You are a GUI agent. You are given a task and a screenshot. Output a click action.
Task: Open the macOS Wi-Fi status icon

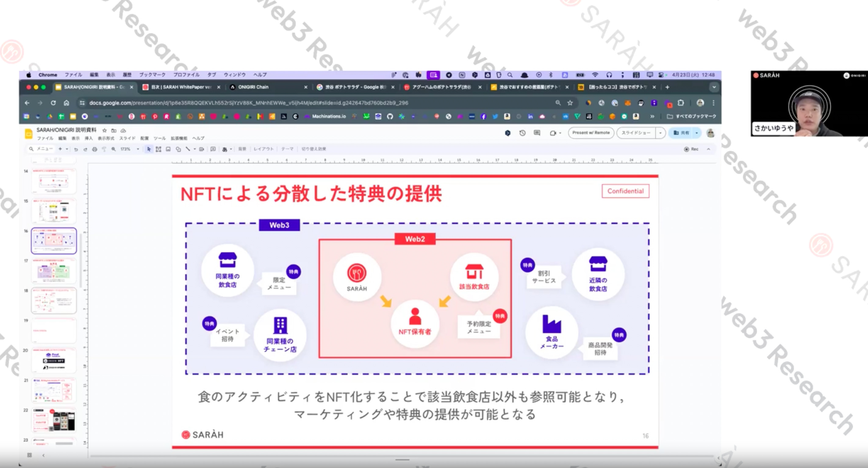pyautogui.click(x=595, y=75)
